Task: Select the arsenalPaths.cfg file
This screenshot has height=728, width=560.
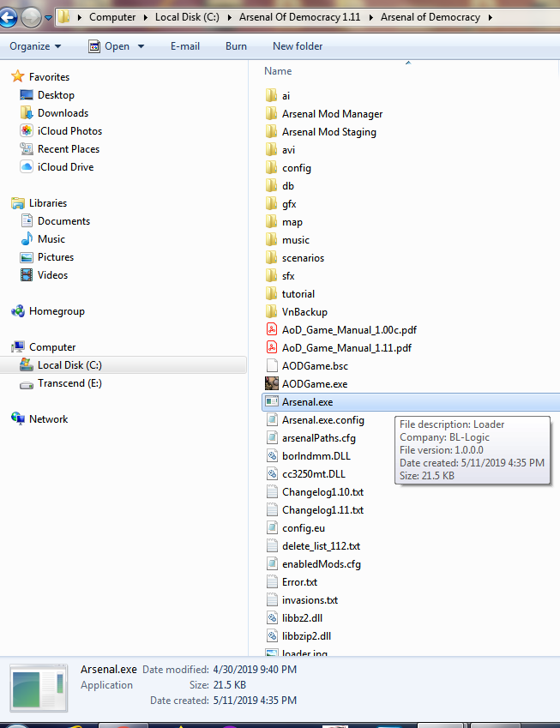Action: (310, 438)
